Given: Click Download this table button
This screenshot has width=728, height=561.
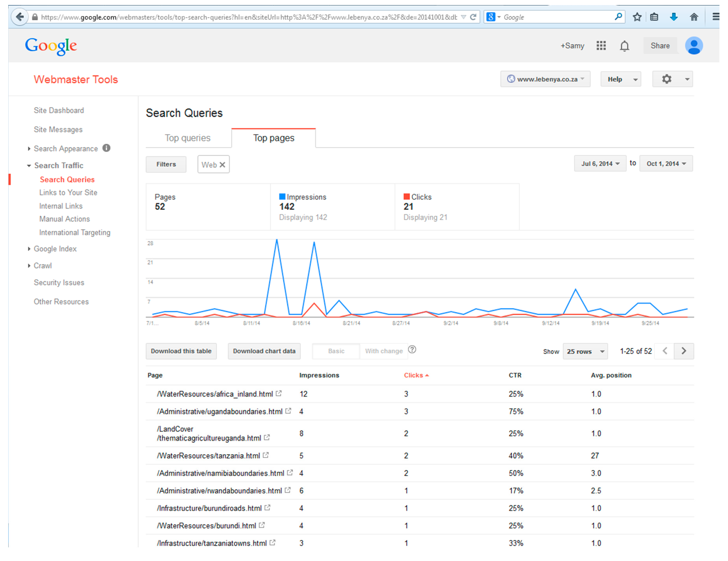Looking at the screenshot, I should (181, 351).
